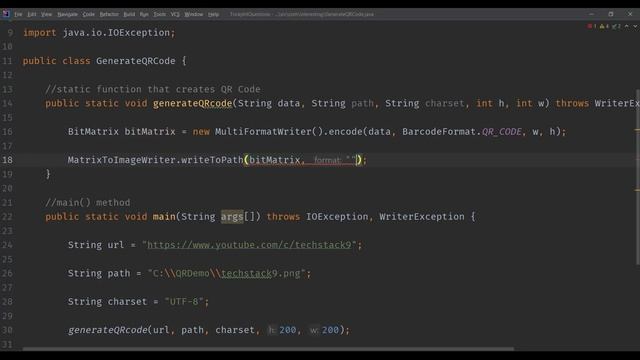Open the View menu

[x=47, y=14]
